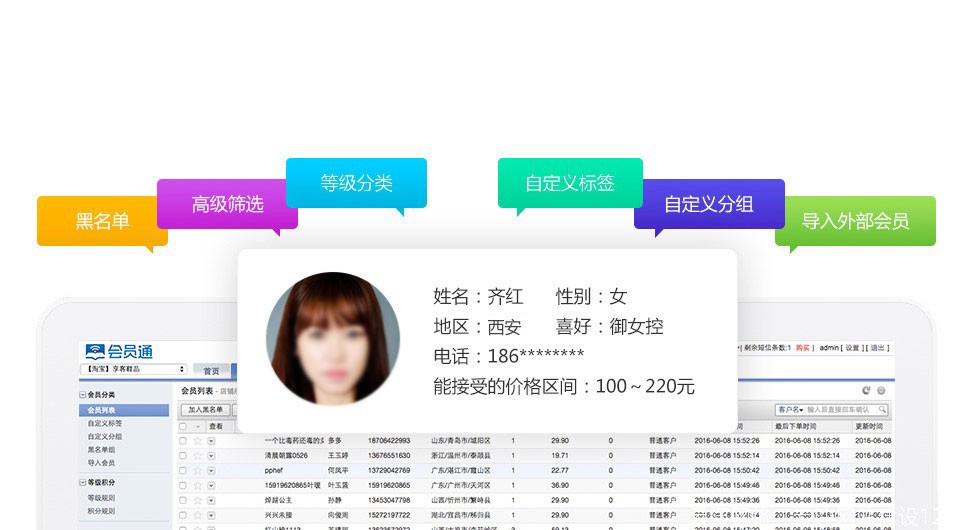Screen dimensions: 967x530
Task: Click amount 19.71 in 王玉婷 row
Action: coord(560,455)
